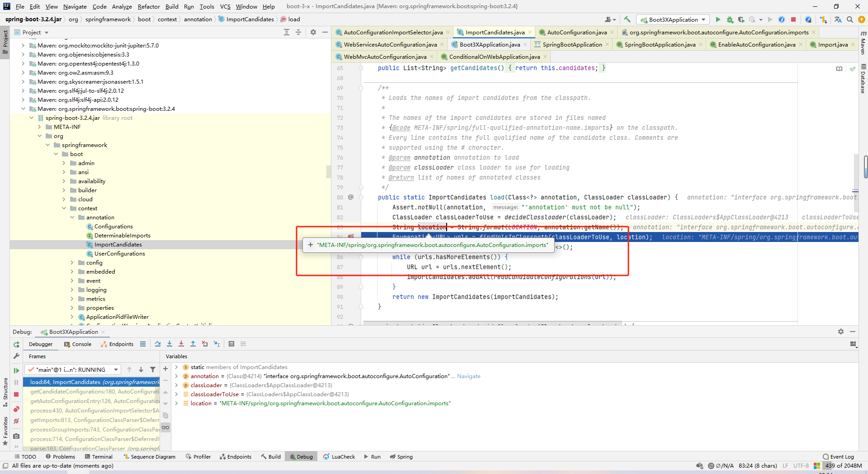The height and width of the screenshot is (474, 868).
Task: Collapse all in Project panel
Action: 298,32
